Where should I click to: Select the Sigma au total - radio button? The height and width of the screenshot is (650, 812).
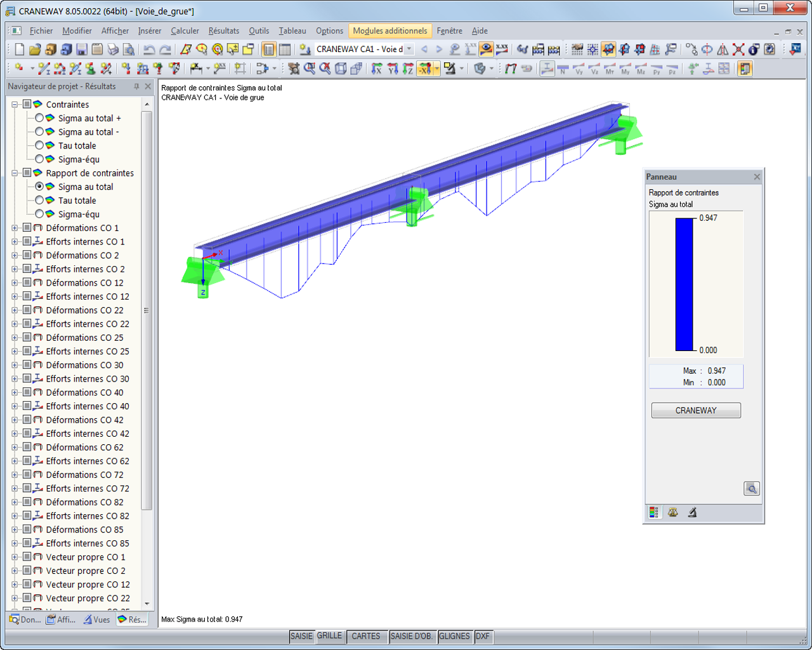pos(39,131)
